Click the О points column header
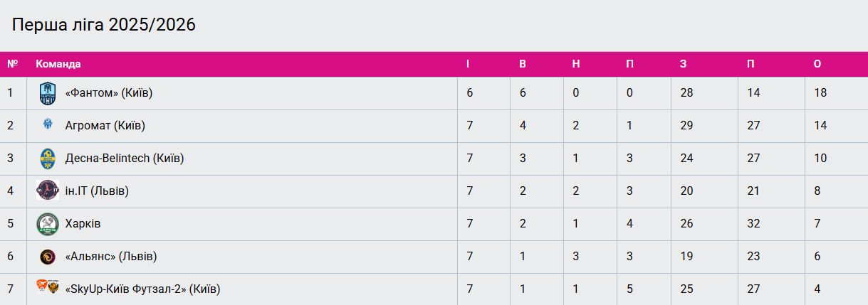 [817, 64]
